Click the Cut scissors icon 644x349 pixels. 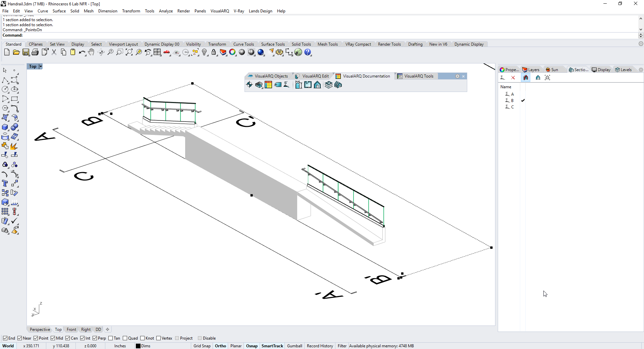pyautogui.click(x=54, y=52)
